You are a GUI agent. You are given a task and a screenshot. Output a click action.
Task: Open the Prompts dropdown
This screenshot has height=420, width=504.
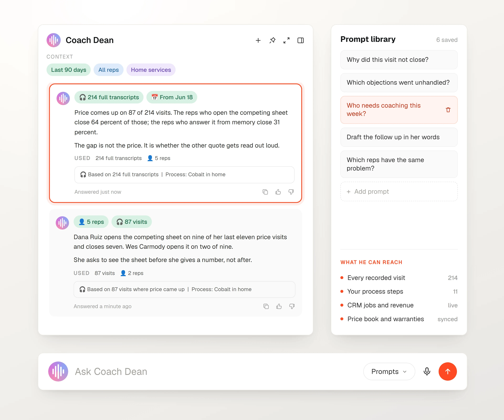(x=389, y=371)
